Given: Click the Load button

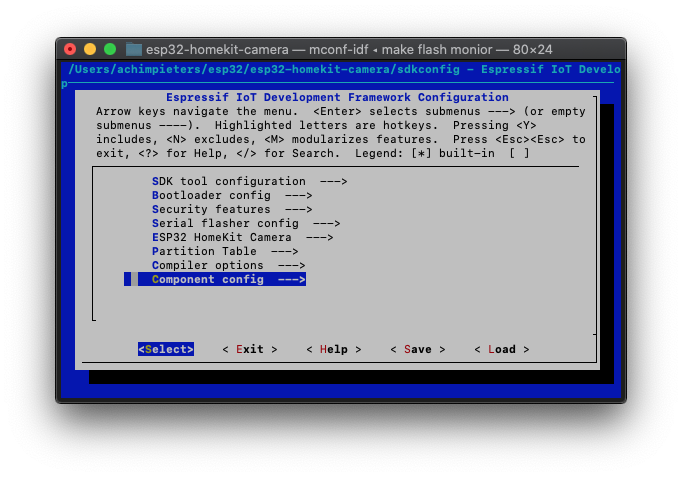Looking at the screenshot, I should click(x=501, y=349).
